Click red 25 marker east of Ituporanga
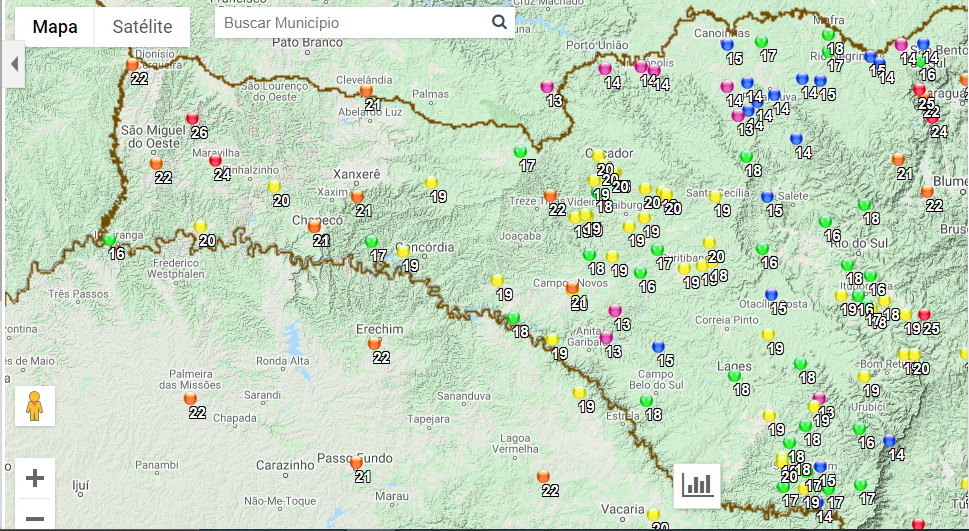The image size is (969, 531). pyautogui.click(x=925, y=315)
